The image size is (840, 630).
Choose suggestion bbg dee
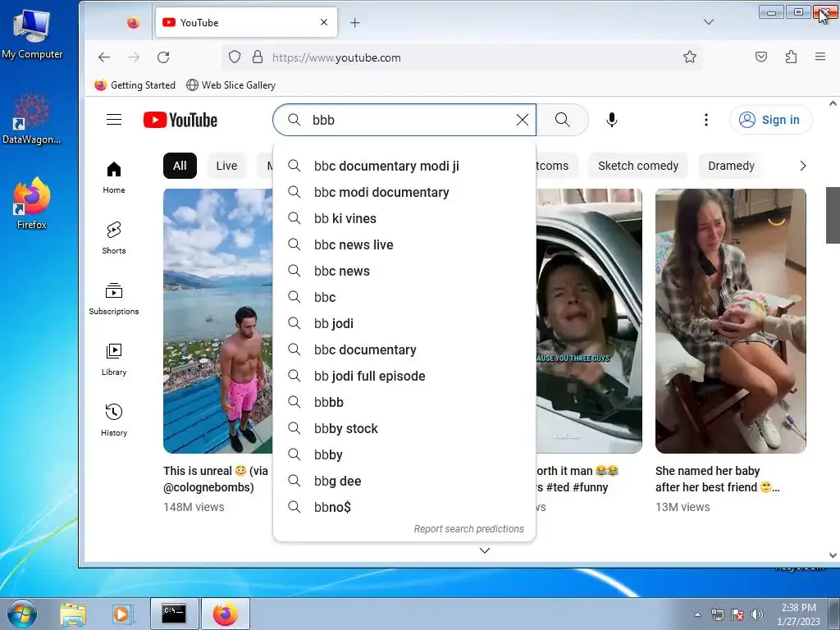[x=404, y=481]
